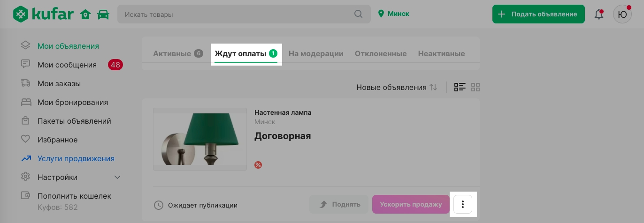
Task: Click the clock icon beside 'Ожидает публикации'
Action: [159, 205]
